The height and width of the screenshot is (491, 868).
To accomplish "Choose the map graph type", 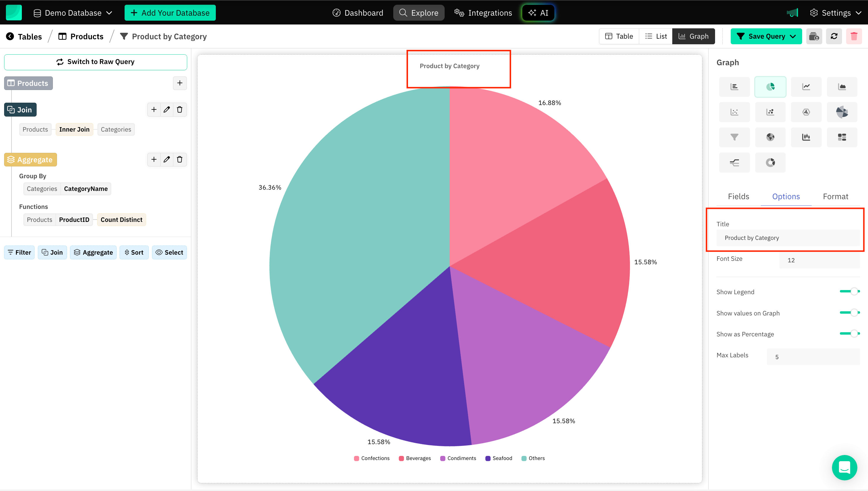I will (x=770, y=137).
